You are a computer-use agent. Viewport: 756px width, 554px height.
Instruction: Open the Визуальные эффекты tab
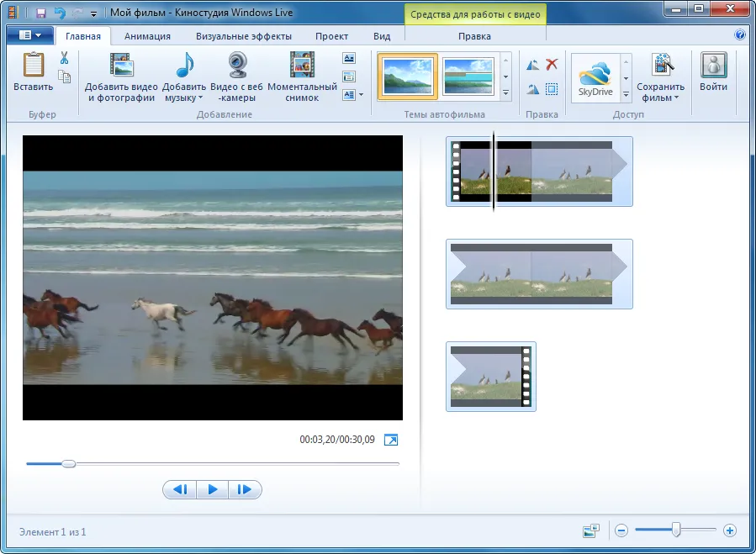click(244, 36)
